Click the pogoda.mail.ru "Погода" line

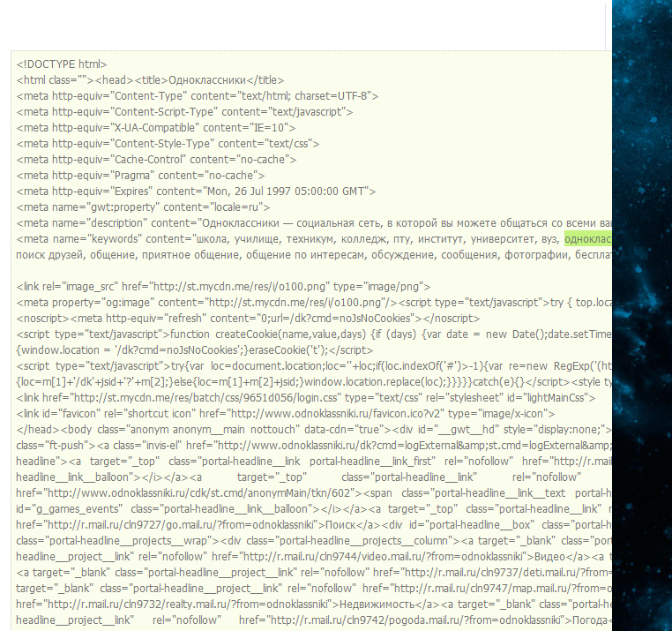pos(314,620)
